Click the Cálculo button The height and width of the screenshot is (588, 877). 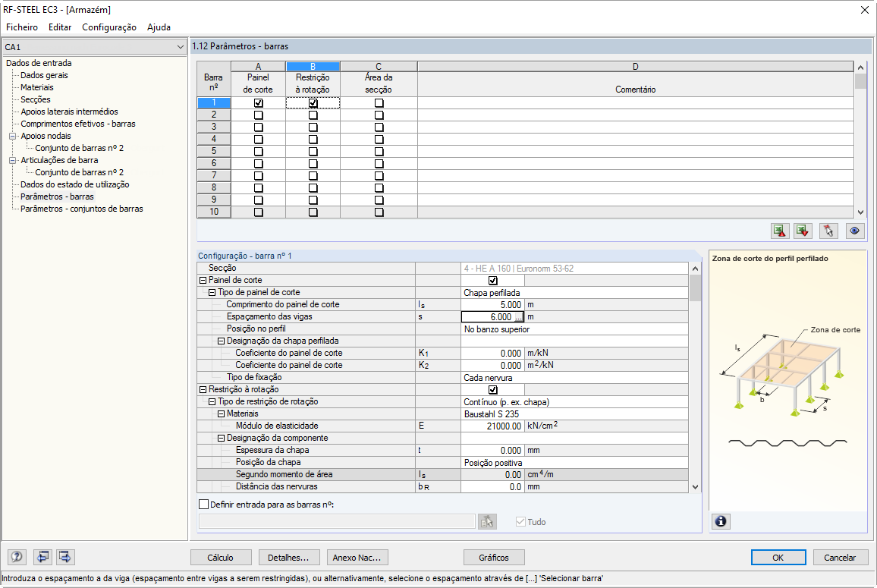220,557
